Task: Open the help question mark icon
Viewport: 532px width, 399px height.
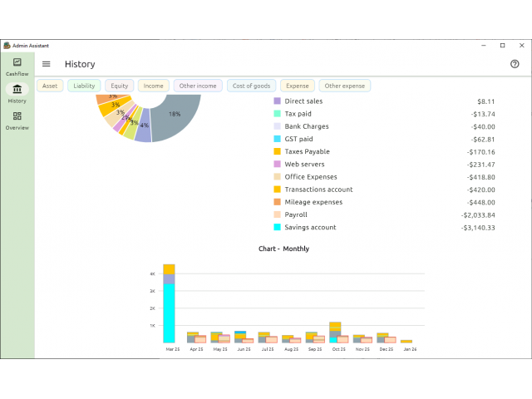Action: click(x=515, y=64)
